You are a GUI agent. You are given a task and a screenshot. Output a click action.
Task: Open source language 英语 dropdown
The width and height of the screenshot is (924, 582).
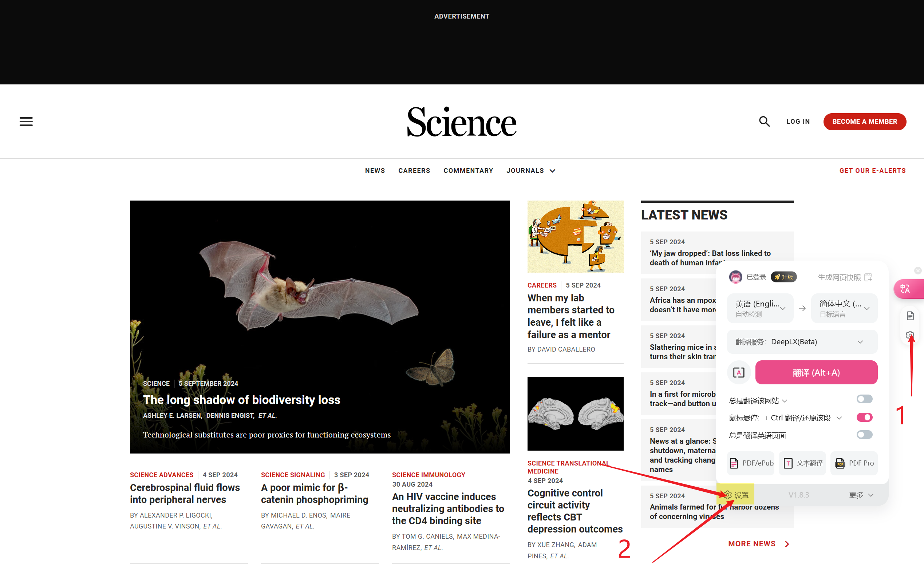760,308
